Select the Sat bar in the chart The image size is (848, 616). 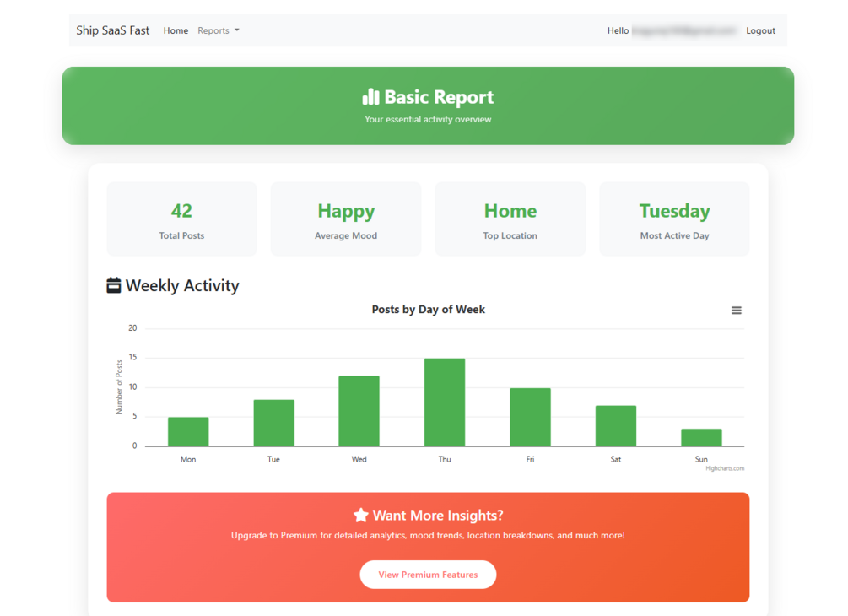click(x=615, y=425)
